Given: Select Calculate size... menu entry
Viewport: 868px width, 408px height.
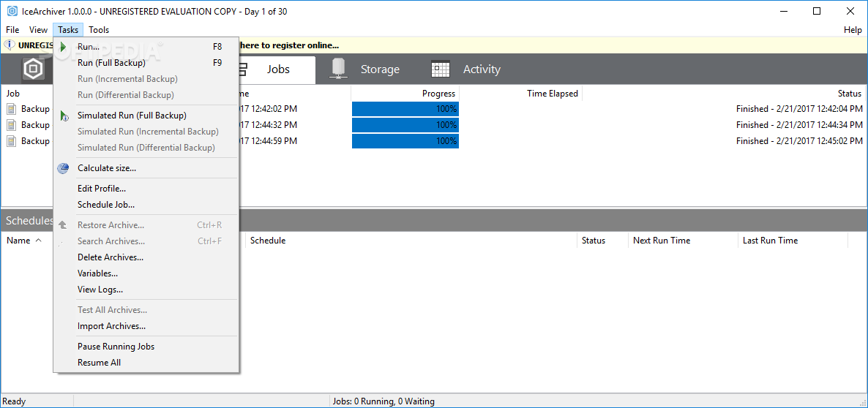Looking at the screenshot, I should point(146,168).
